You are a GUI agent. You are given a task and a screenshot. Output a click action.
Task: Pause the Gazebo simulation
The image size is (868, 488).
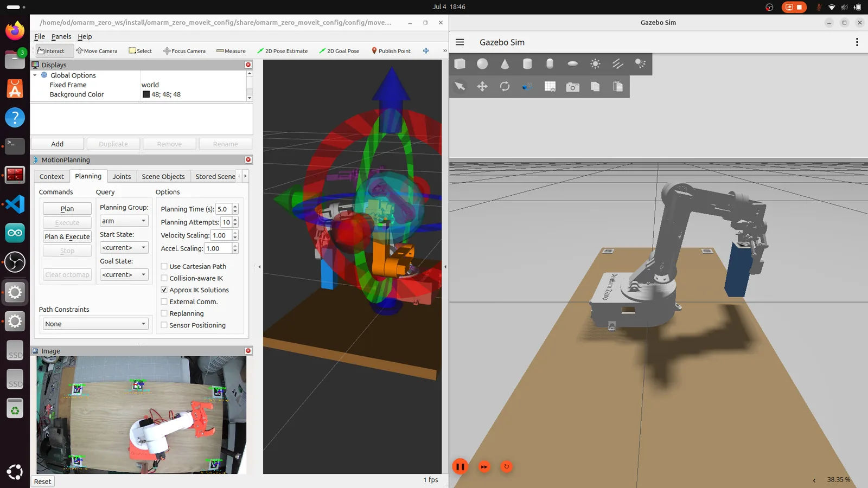click(x=460, y=466)
